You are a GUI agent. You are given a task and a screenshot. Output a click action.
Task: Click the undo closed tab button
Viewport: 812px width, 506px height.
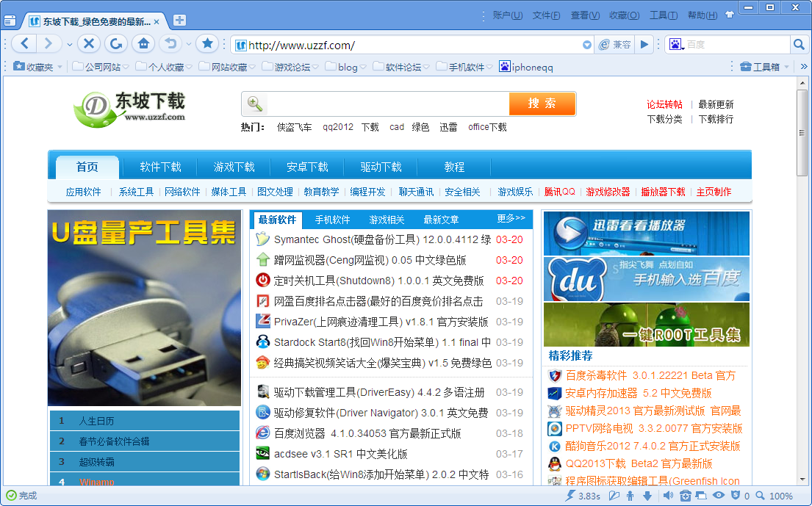(170, 44)
